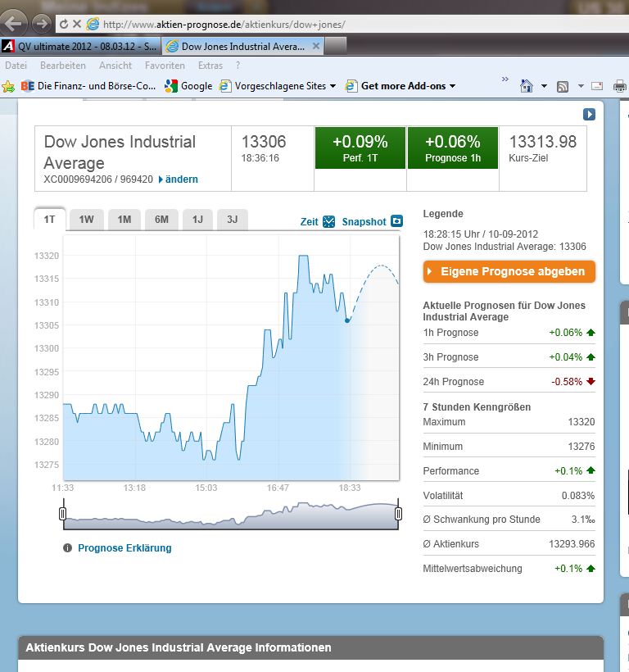
Task: Click the +0.06% Prognose 1h box
Action: tap(453, 148)
